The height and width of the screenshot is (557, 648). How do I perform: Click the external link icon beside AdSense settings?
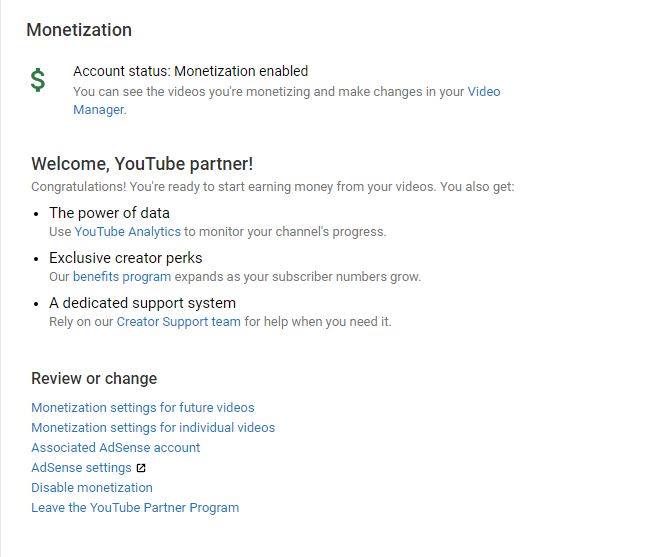(x=141, y=468)
